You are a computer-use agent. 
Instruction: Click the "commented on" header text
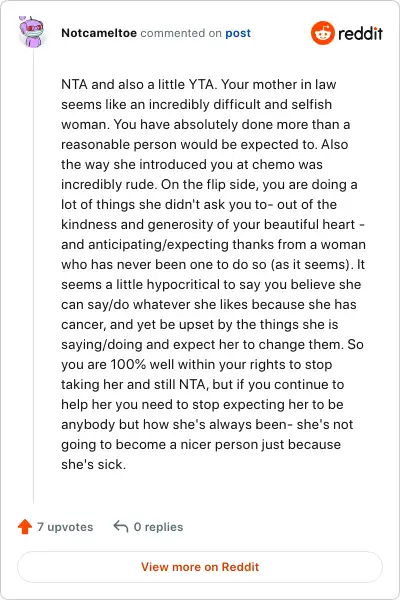tap(181, 33)
